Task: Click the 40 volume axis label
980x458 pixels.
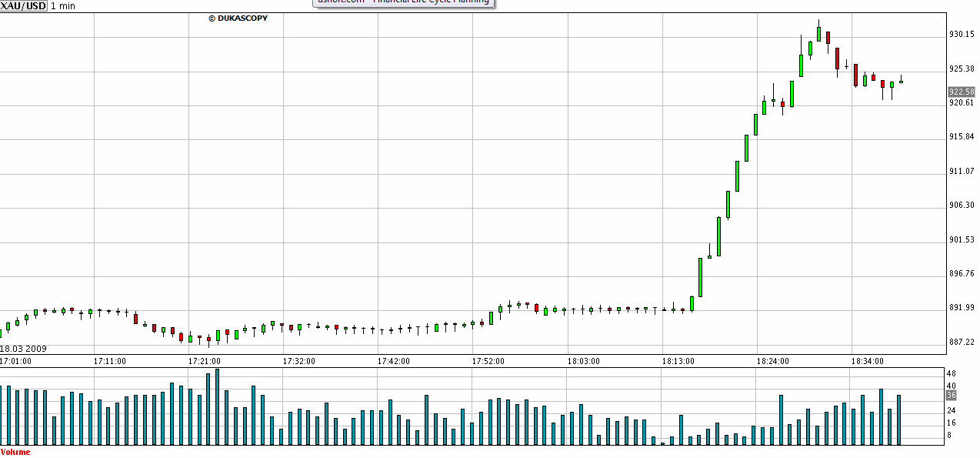Action: coord(951,386)
